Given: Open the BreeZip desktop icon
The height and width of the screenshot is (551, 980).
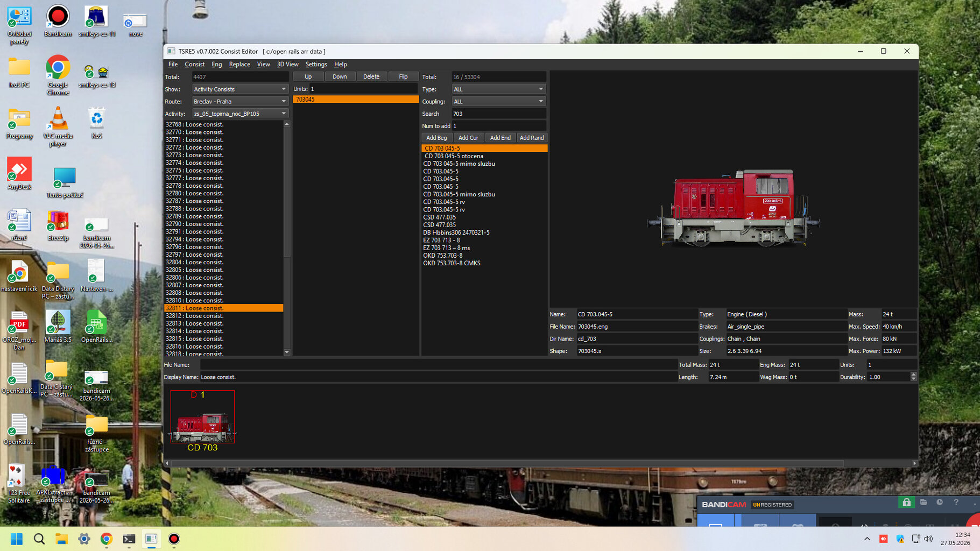Looking at the screenshot, I should (x=58, y=225).
